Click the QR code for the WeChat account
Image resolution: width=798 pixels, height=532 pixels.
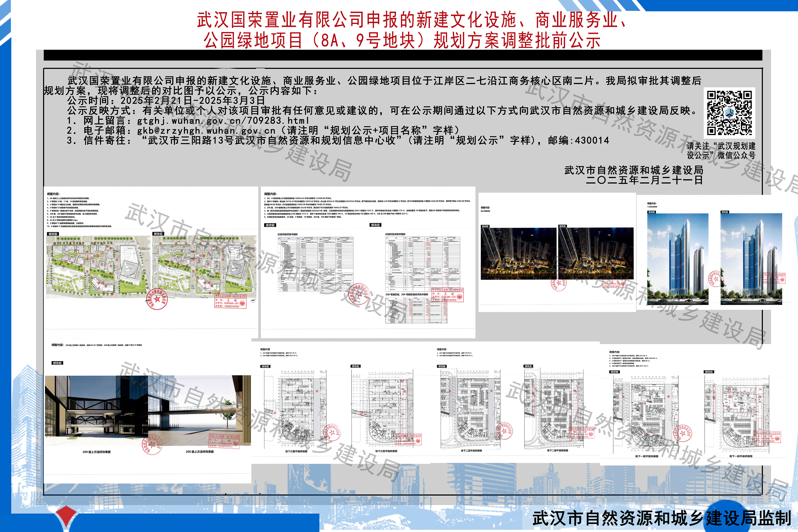click(729, 113)
